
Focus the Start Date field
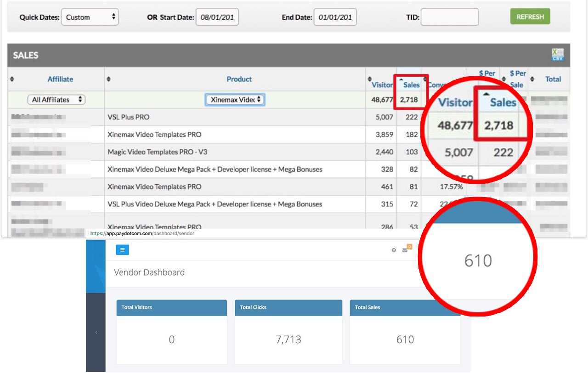coord(217,17)
